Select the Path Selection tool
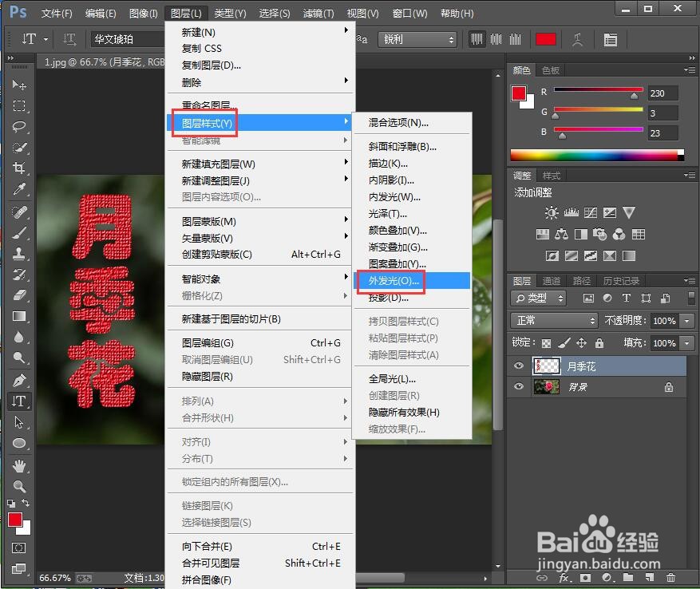This screenshot has width=700, height=589. point(18,422)
